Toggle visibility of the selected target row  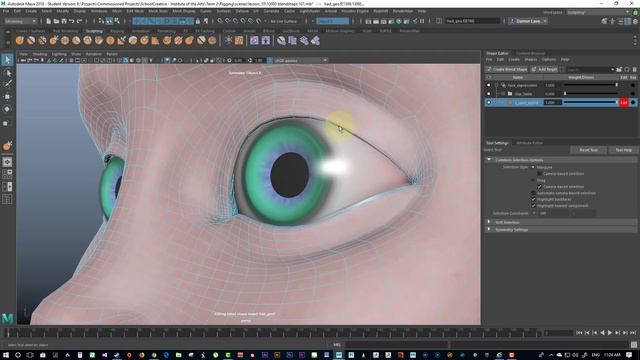489,102
